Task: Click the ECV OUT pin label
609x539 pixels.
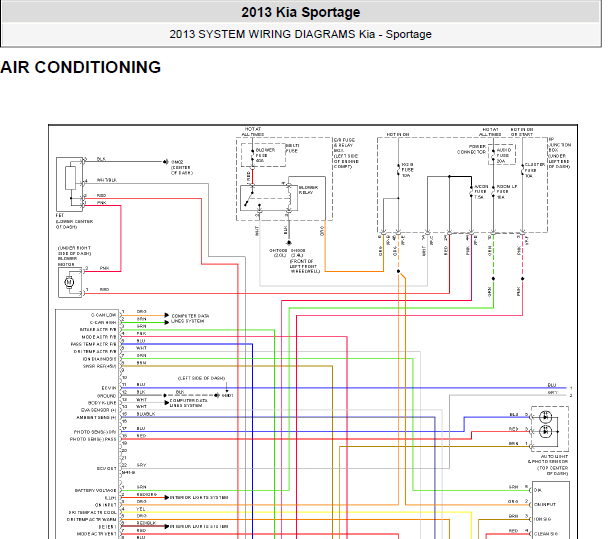Action: pyautogui.click(x=106, y=468)
